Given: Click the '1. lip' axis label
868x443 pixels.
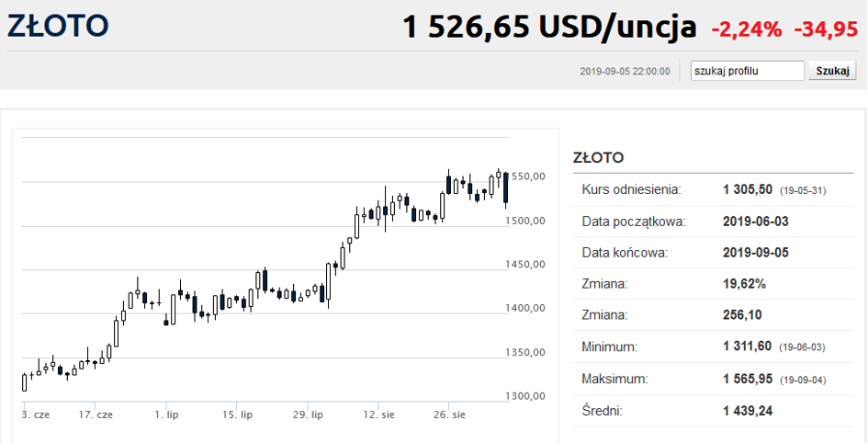Looking at the screenshot, I should tap(166, 415).
